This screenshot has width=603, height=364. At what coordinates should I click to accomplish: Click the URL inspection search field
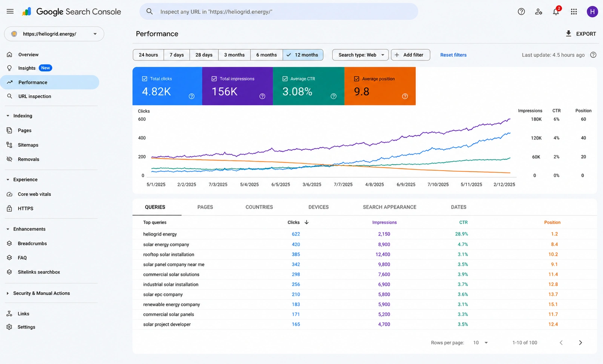click(x=279, y=12)
